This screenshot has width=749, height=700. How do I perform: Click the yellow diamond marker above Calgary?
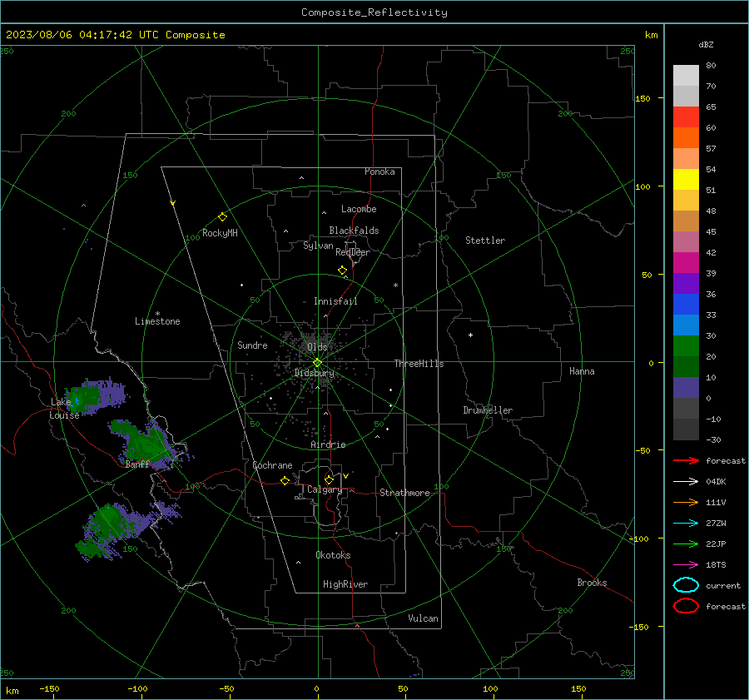click(x=329, y=479)
